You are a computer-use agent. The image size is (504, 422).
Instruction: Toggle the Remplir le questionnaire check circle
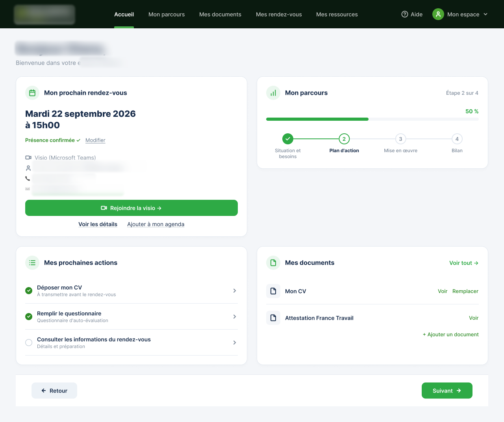[29, 317]
